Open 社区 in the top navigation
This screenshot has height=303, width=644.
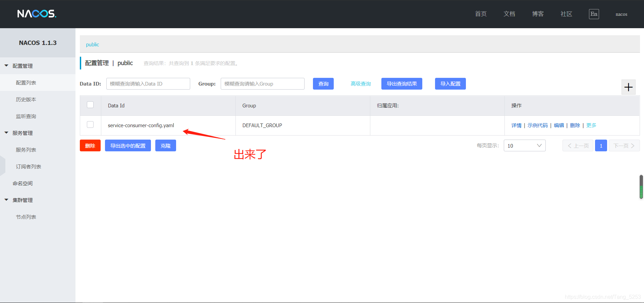click(566, 14)
